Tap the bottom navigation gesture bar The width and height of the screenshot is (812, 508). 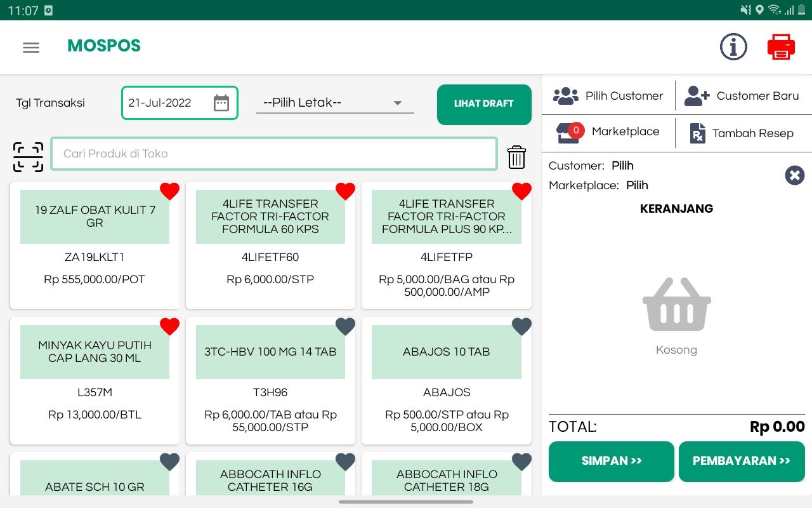406,502
